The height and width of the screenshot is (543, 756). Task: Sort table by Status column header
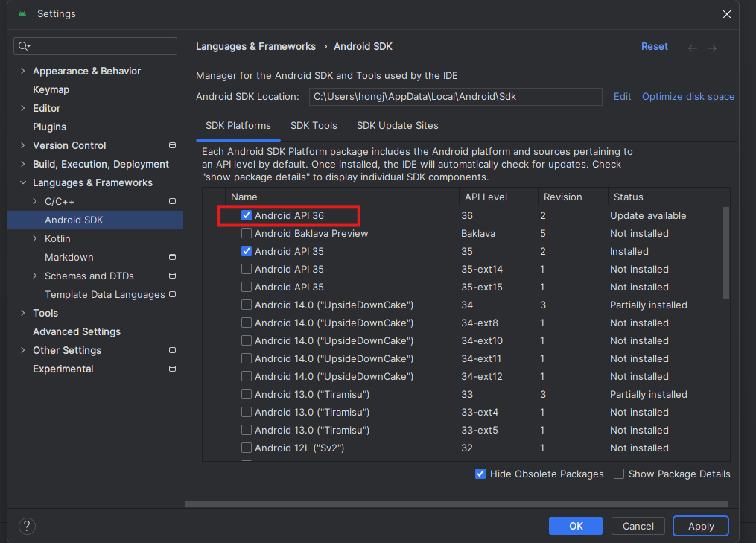pos(669,197)
